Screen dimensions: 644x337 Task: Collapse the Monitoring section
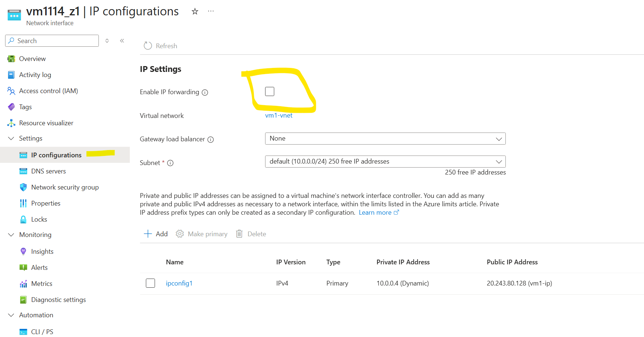[11, 235]
